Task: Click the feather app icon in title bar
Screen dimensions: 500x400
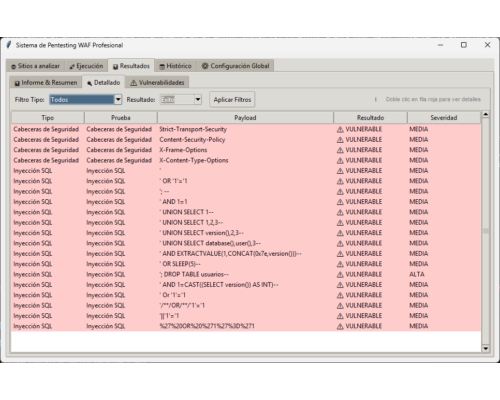Action: [9, 45]
